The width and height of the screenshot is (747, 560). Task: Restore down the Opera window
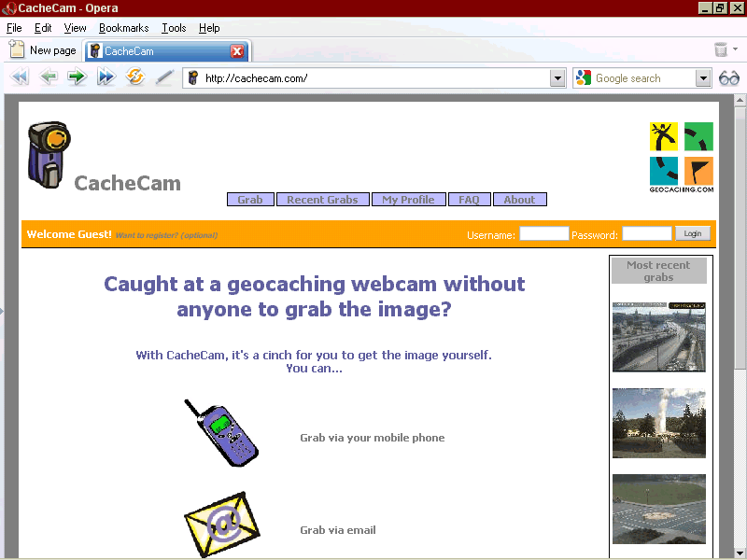(720, 8)
